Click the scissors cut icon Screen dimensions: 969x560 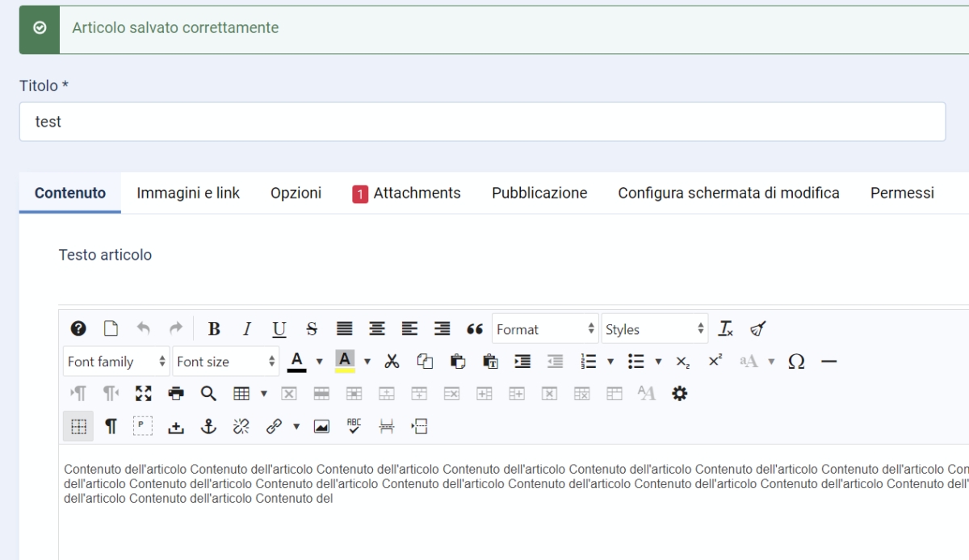(x=392, y=361)
